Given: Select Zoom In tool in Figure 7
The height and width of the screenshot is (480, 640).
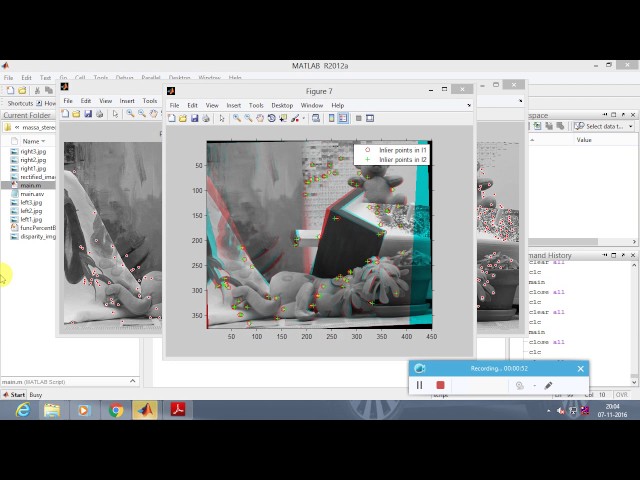Looking at the screenshot, I should click(x=237, y=118).
